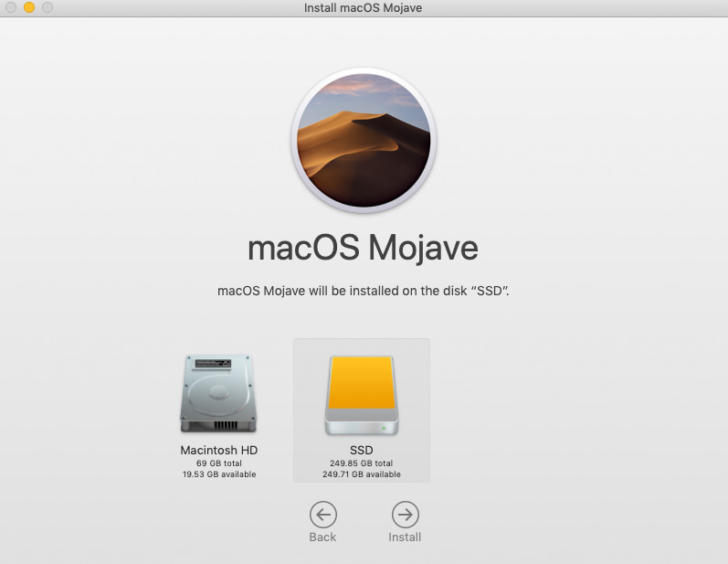Screen dimensions: 728x564
Task: Click the Install label text
Action: (405, 537)
